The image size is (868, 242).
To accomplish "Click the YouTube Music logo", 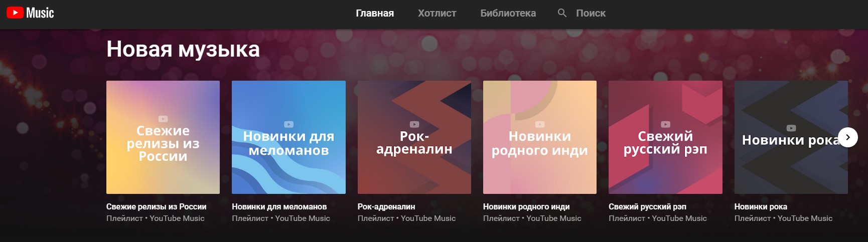I will (30, 13).
